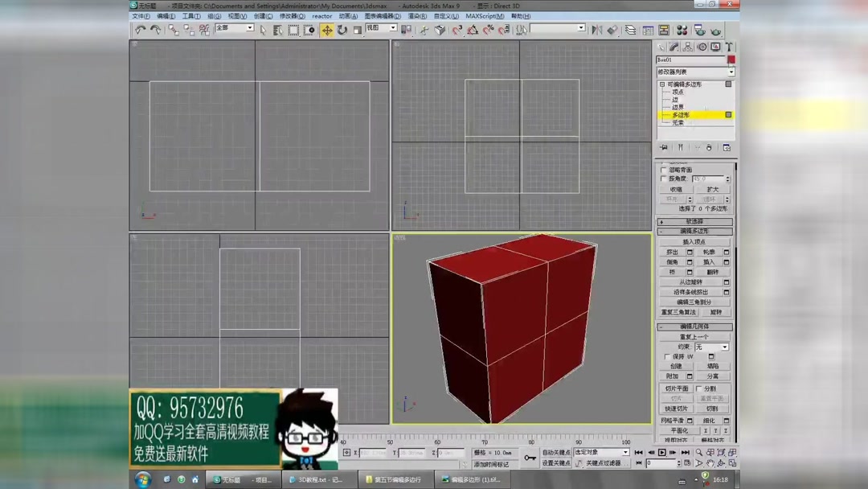Enable the 忽略背面 (Ignore Backfacing) checkbox

click(x=664, y=170)
